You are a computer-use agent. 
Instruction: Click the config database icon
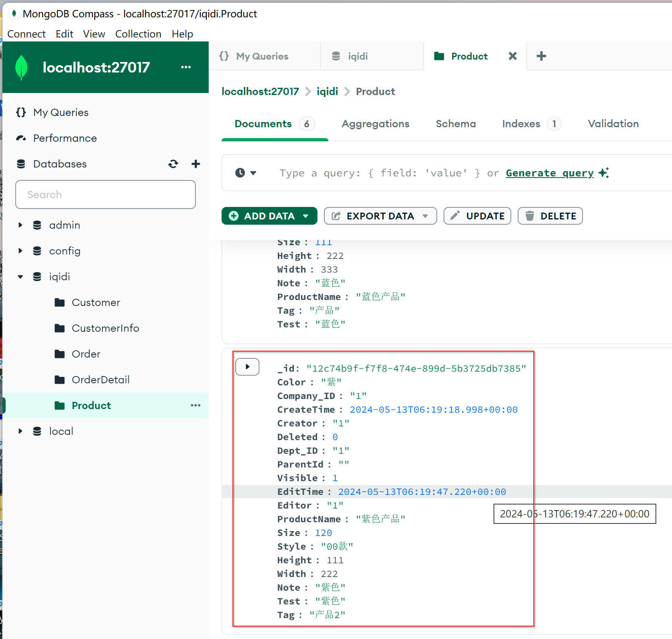coord(37,251)
